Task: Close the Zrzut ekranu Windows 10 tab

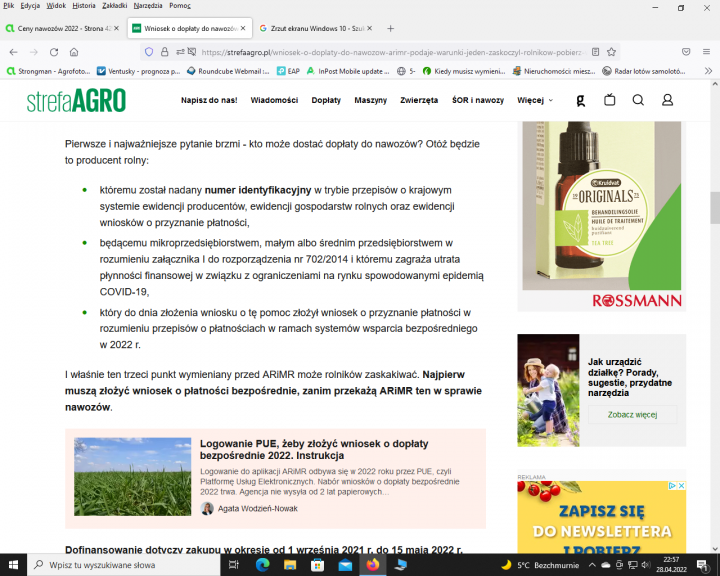Action: click(370, 28)
